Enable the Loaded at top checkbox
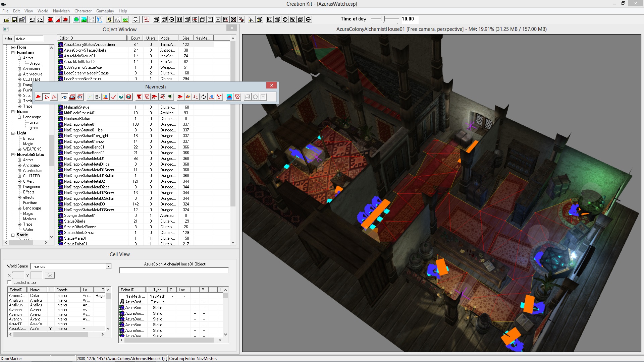 [10, 283]
